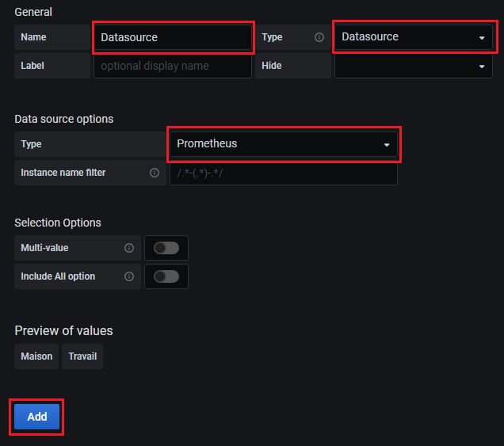Click the Include All option info icon
Screen dimensions: 504x446
pos(129,276)
